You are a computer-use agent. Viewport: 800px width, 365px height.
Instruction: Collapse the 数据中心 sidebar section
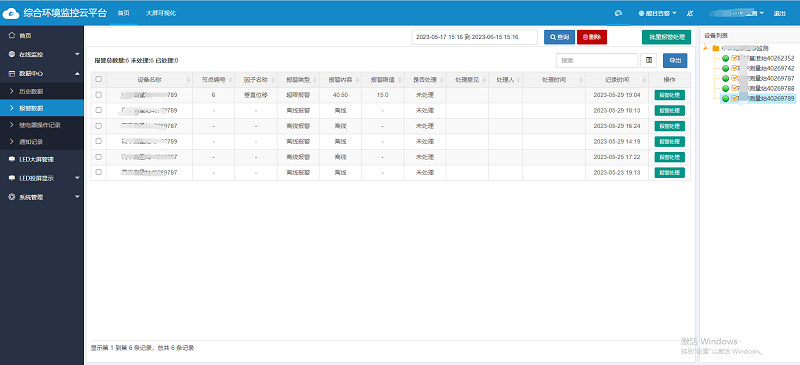click(x=42, y=73)
